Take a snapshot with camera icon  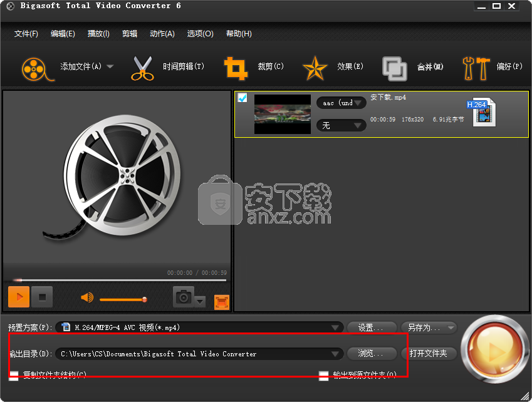pyautogui.click(x=184, y=297)
